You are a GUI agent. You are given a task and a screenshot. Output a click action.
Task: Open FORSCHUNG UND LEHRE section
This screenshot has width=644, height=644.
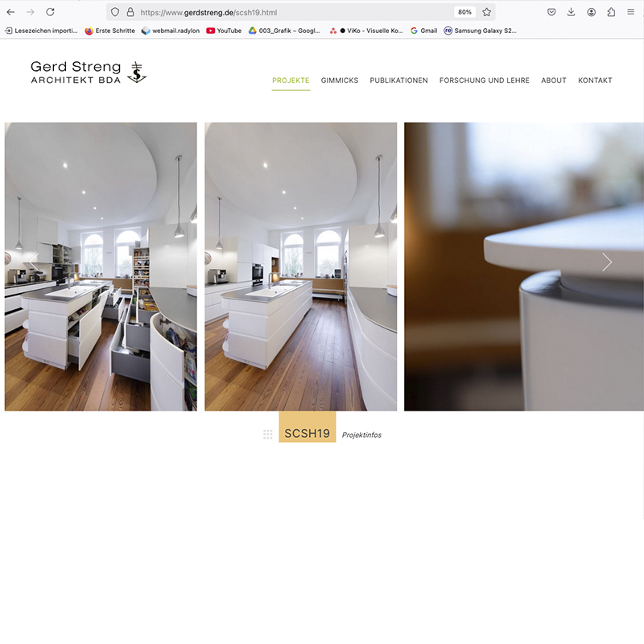(x=485, y=80)
